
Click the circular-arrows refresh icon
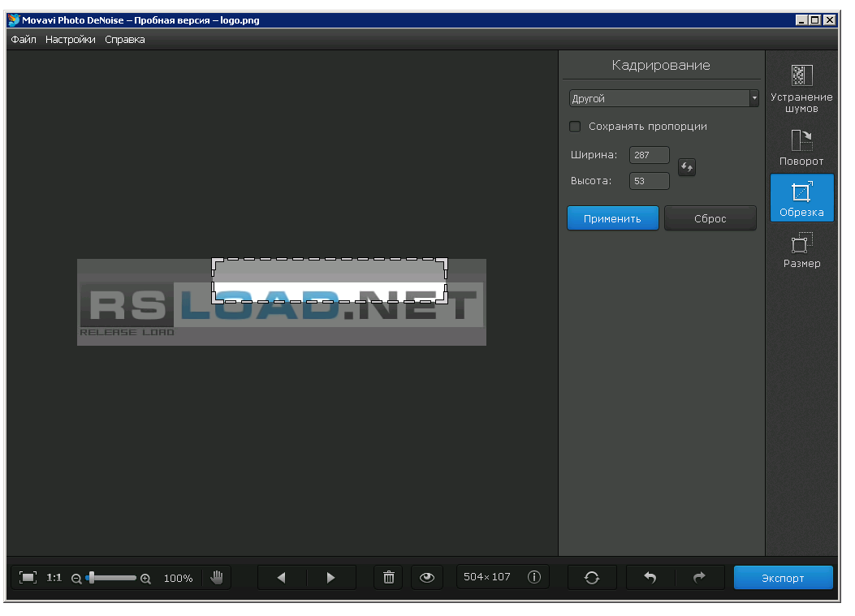(x=592, y=577)
